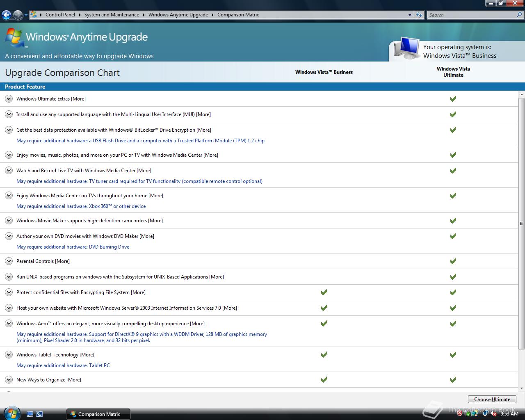Click Switch between windows quick launch icon
This screenshot has width=525, height=420.
(x=39, y=414)
